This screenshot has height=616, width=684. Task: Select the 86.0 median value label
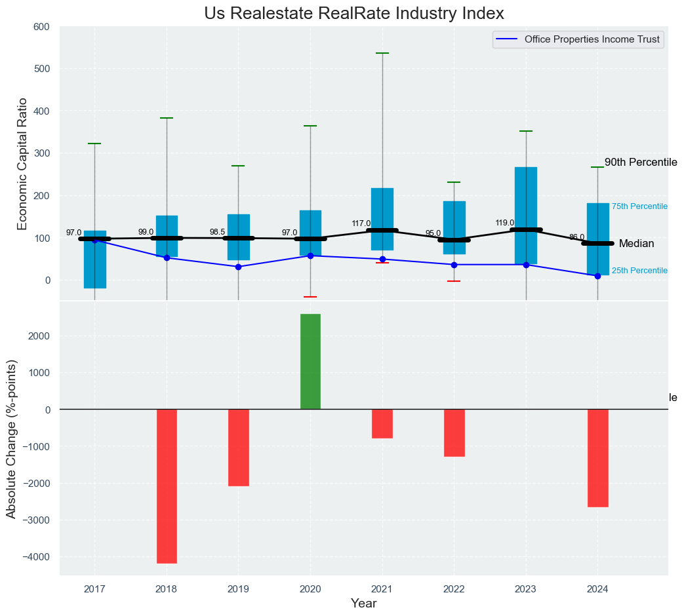(576, 237)
